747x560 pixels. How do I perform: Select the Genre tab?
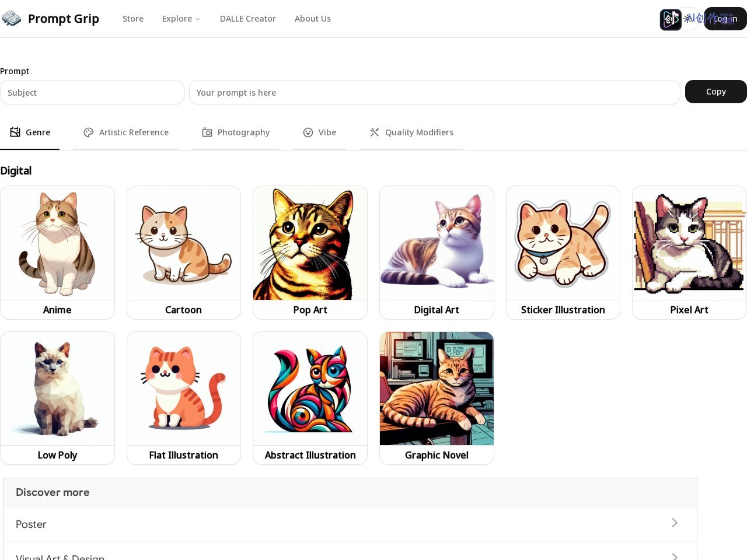tap(30, 132)
